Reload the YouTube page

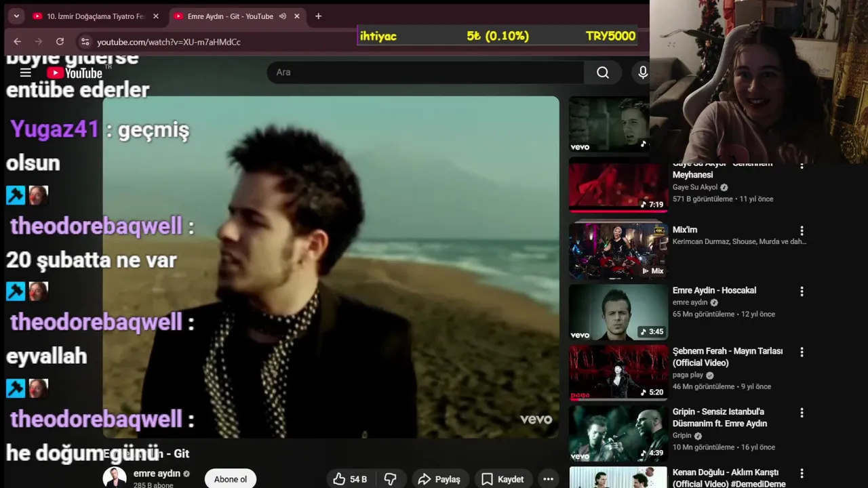(60, 41)
